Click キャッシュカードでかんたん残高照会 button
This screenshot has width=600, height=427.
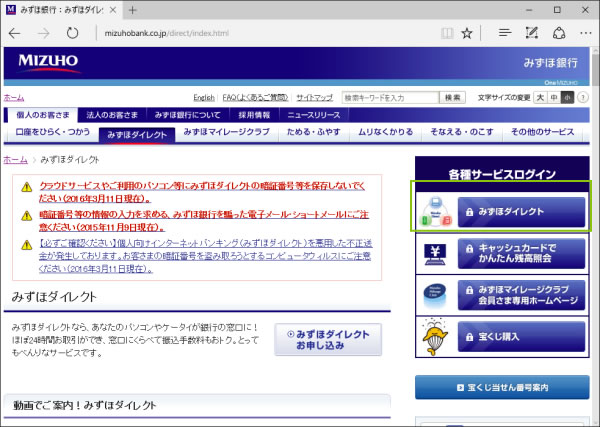521,253
